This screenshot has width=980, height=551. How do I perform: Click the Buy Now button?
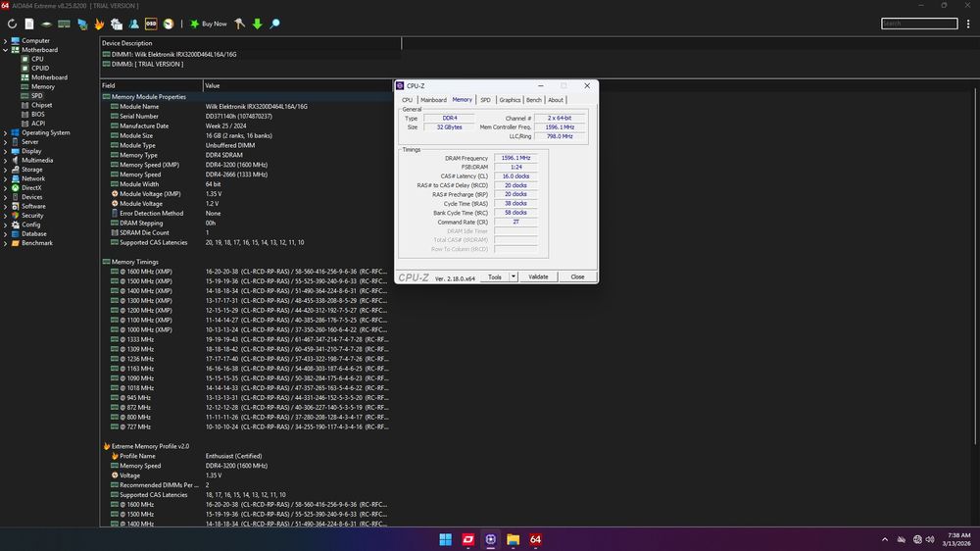pyautogui.click(x=208, y=24)
